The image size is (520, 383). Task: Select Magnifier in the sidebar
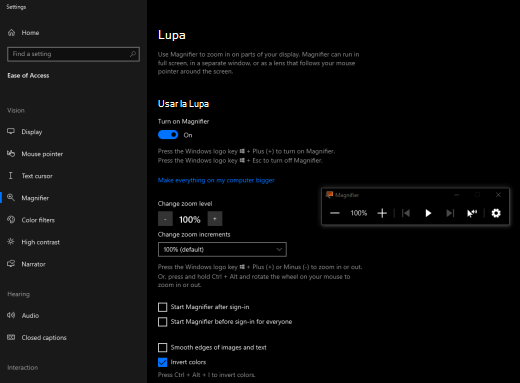[35, 198]
